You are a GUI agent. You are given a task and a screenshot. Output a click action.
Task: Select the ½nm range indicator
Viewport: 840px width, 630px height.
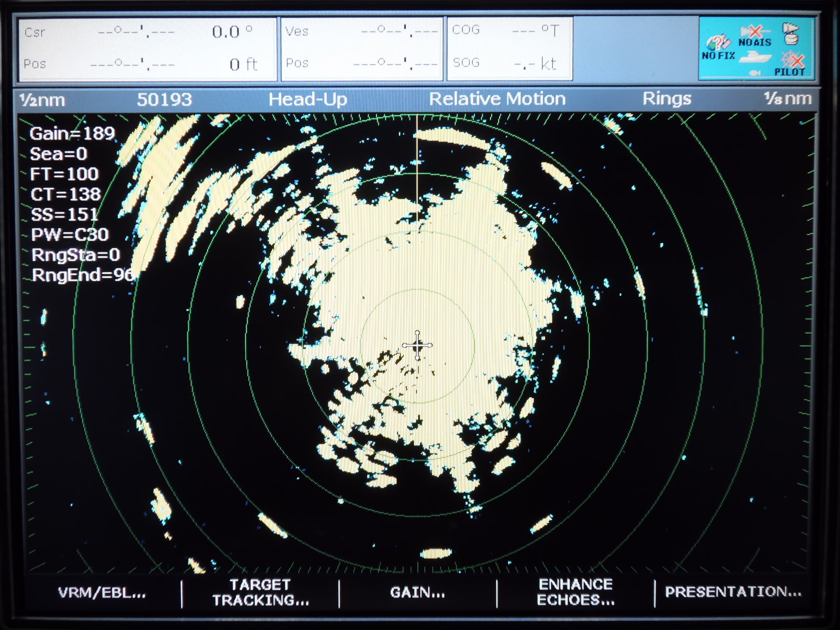pos(42,100)
